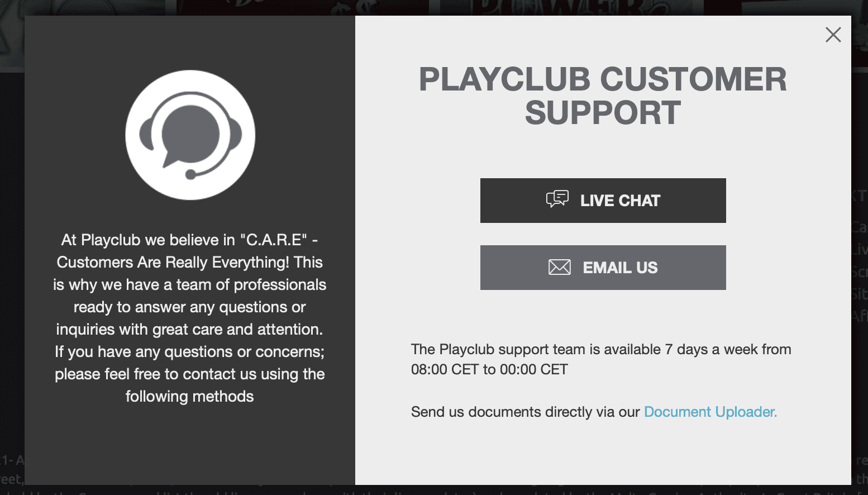Open Live Chat with support
The height and width of the screenshot is (495, 868).
pyautogui.click(x=603, y=201)
